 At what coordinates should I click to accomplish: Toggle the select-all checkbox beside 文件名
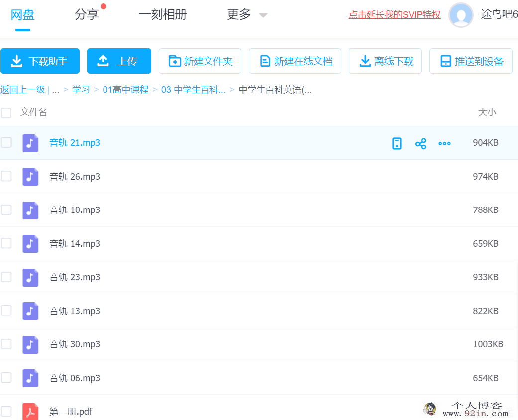6,112
